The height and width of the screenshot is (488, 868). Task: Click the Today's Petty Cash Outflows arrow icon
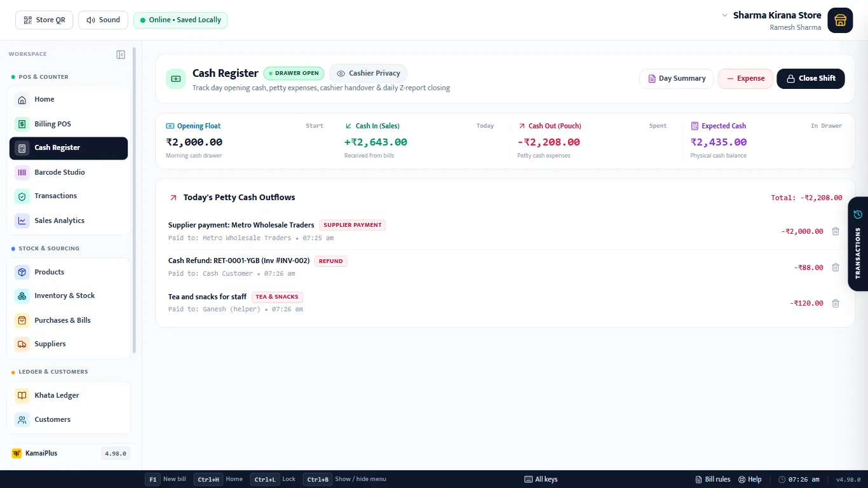(x=173, y=198)
